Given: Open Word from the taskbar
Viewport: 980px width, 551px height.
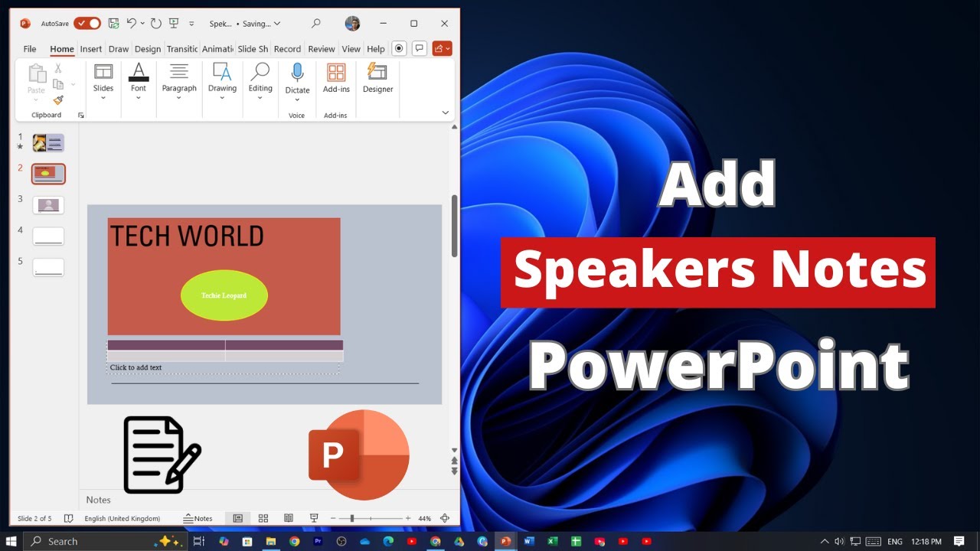Looking at the screenshot, I should 528,541.
